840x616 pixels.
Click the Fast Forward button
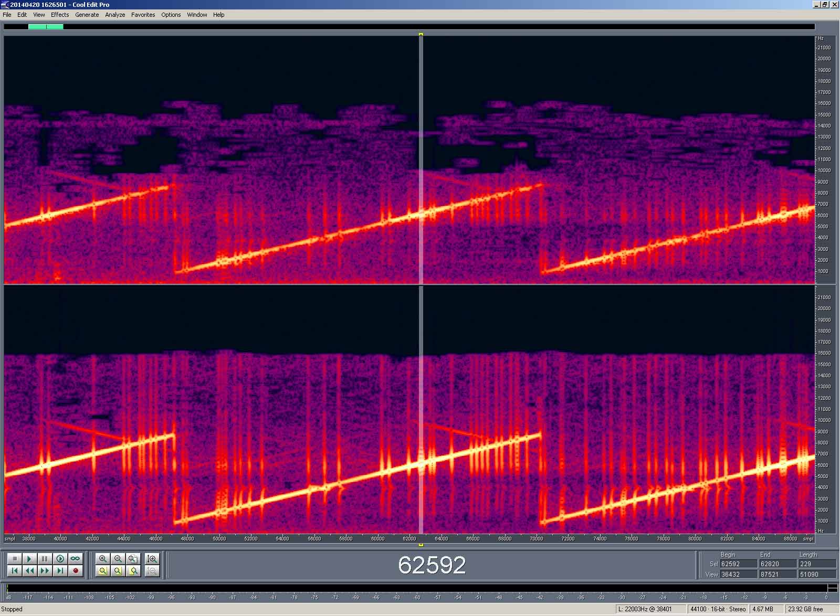pos(45,570)
